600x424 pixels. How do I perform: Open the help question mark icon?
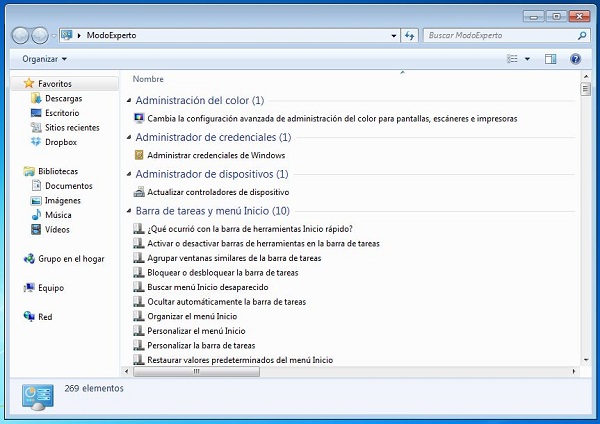(x=575, y=59)
